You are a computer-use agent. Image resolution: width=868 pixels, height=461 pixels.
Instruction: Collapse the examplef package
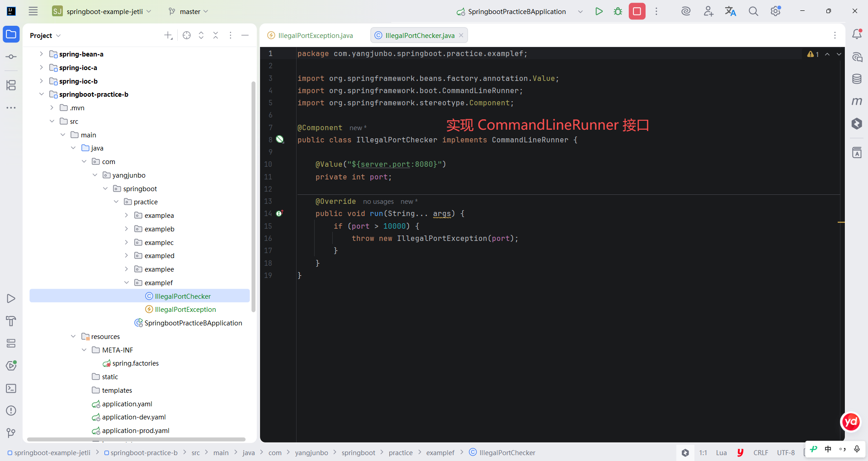(x=127, y=282)
